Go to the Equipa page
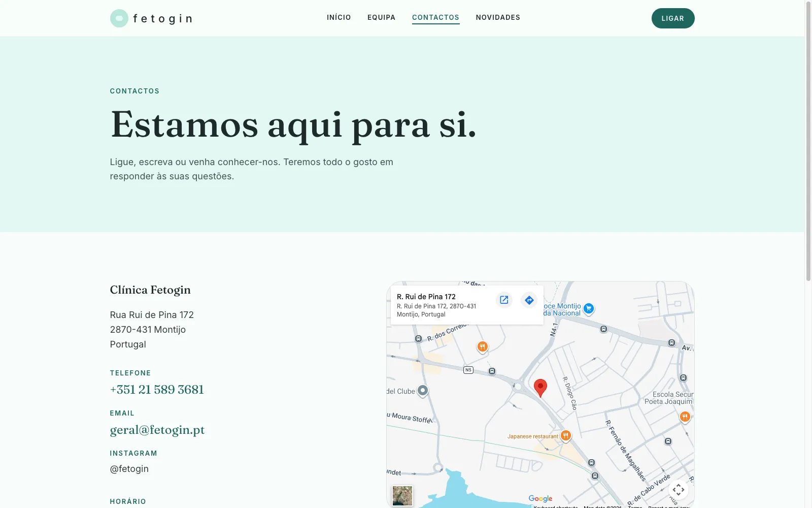Viewport: 812px width, 508px height. (x=382, y=17)
